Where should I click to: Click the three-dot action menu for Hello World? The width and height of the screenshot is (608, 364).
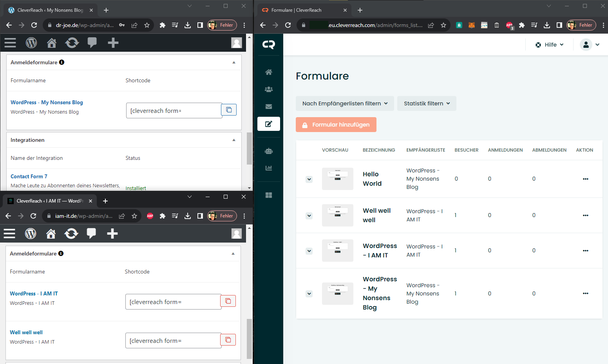click(585, 179)
